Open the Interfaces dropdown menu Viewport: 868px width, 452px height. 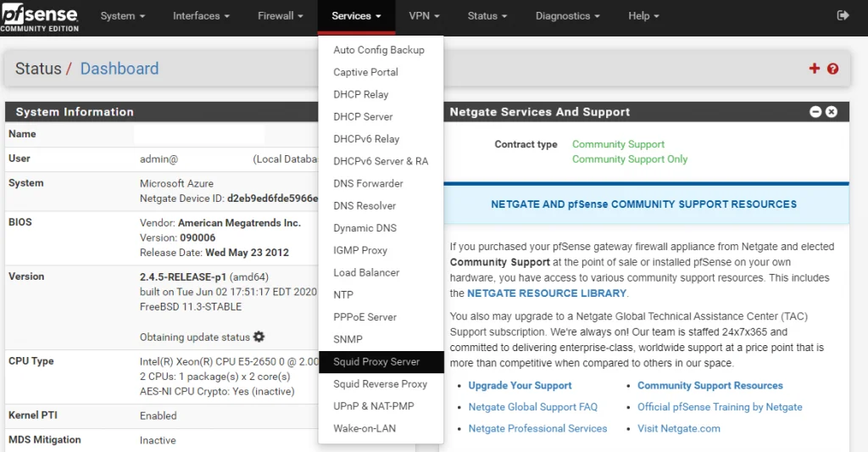(x=201, y=16)
